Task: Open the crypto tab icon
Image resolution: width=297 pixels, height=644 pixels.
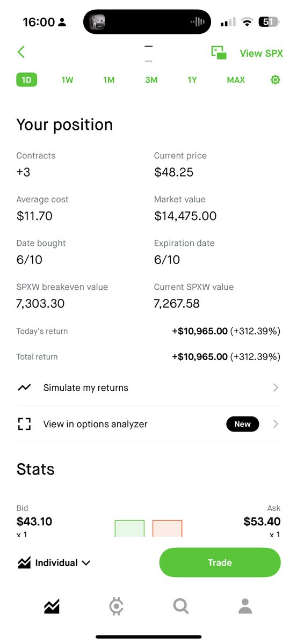Action: point(116,607)
